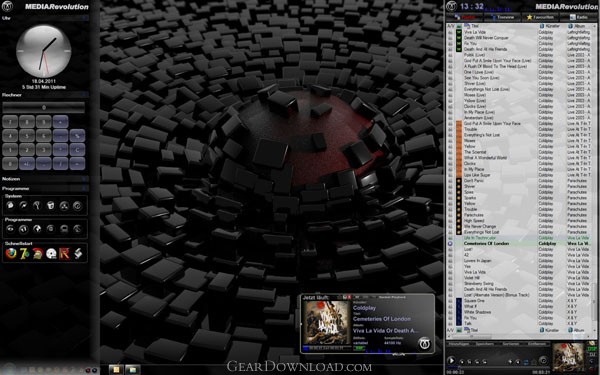600x375 pixels.
Task: Collapse the Rechner section
Action: click(x=45, y=95)
